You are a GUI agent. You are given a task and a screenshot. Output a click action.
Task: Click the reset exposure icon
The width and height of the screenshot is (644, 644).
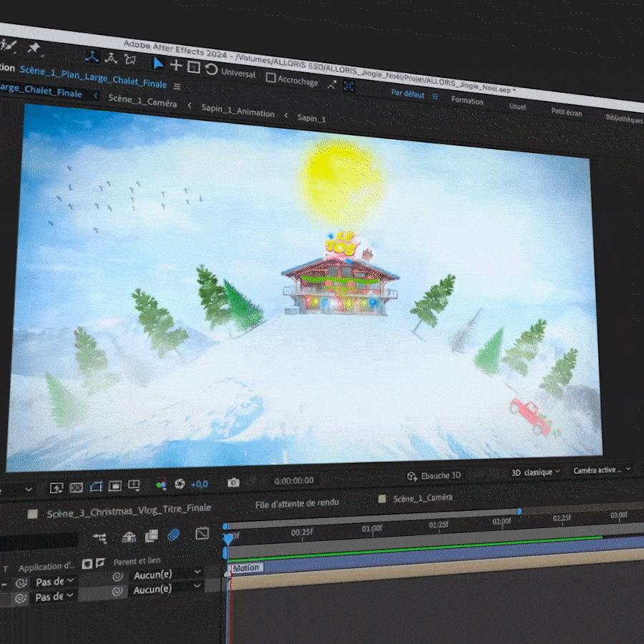(180, 484)
